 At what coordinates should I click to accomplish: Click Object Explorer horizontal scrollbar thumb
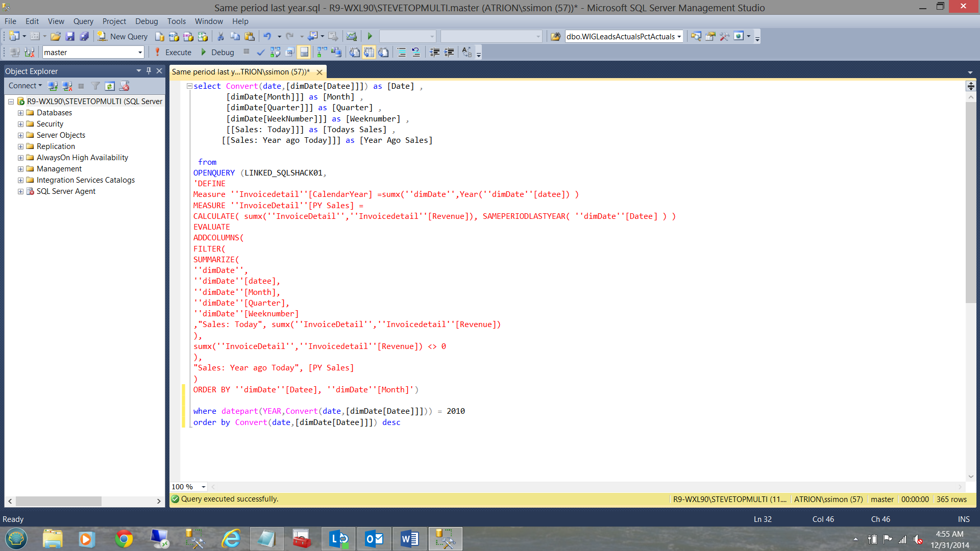click(59, 501)
